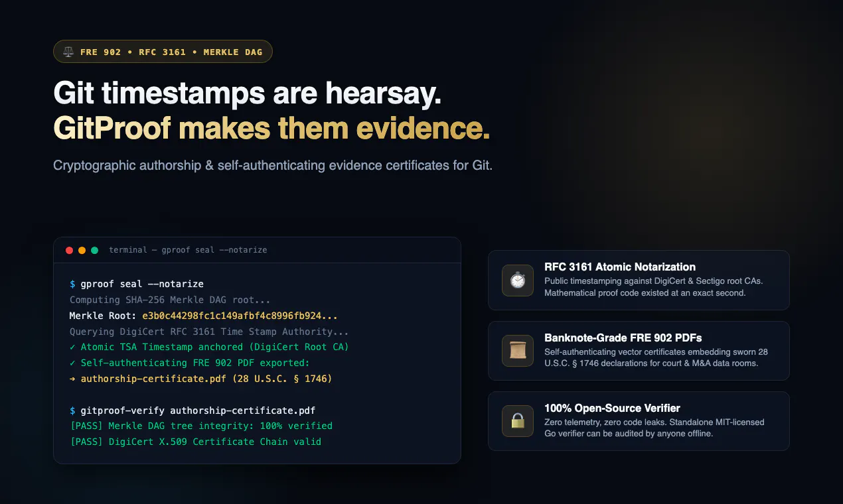Click the command "$ gproof seal --notarize"

(x=137, y=284)
